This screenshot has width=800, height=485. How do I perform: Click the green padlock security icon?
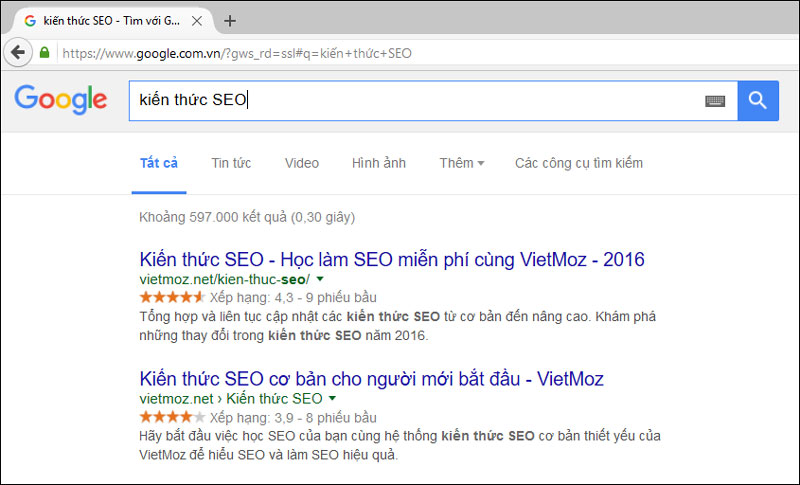pyautogui.click(x=44, y=53)
